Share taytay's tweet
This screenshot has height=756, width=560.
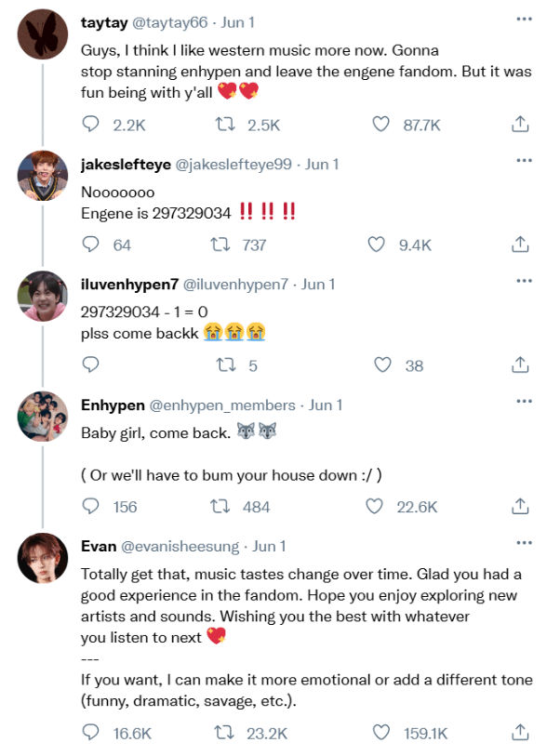pyautogui.click(x=521, y=124)
